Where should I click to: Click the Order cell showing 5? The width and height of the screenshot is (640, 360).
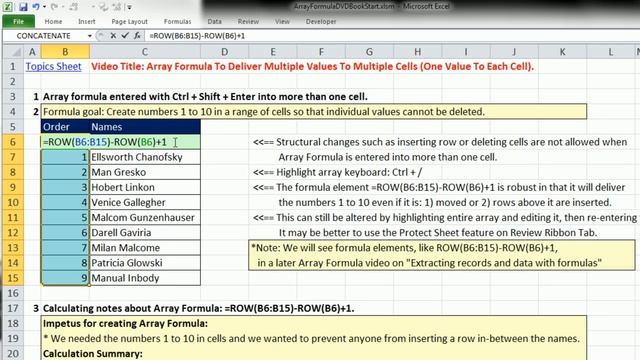[65, 218]
